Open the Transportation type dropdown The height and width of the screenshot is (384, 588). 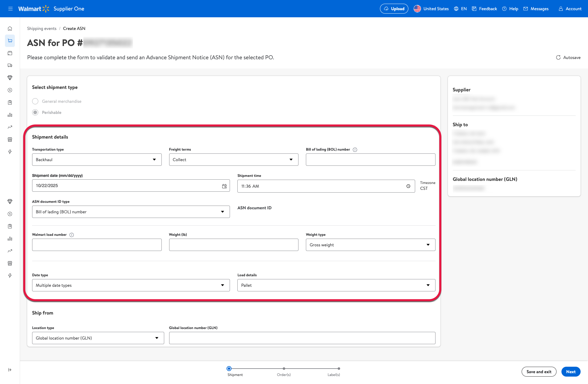(x=97, y=160)
